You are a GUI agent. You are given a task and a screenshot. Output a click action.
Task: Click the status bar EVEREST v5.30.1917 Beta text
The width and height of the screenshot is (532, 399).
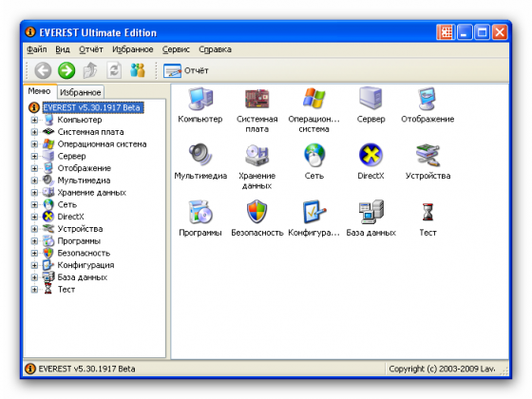tap(86, 369)
